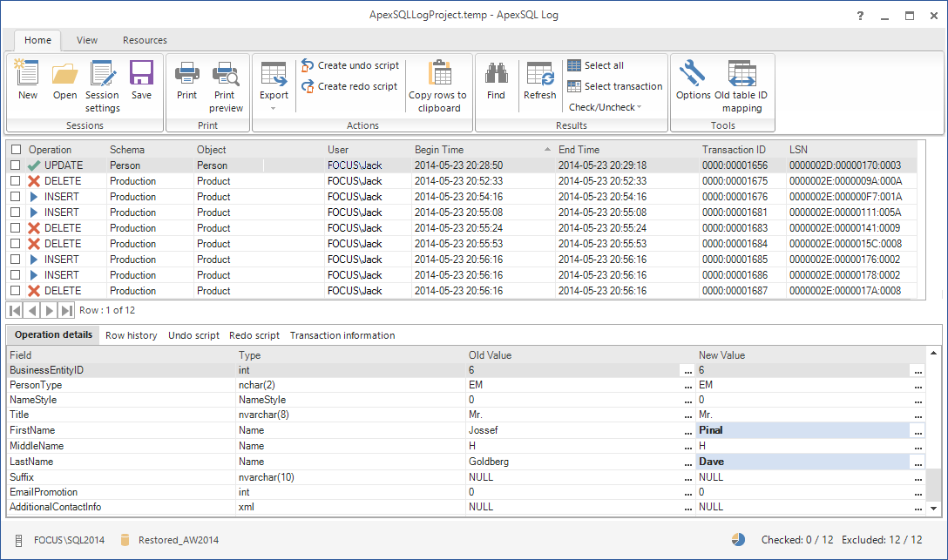Go to first row navigation button
The image size is (948, 560).
15,311
